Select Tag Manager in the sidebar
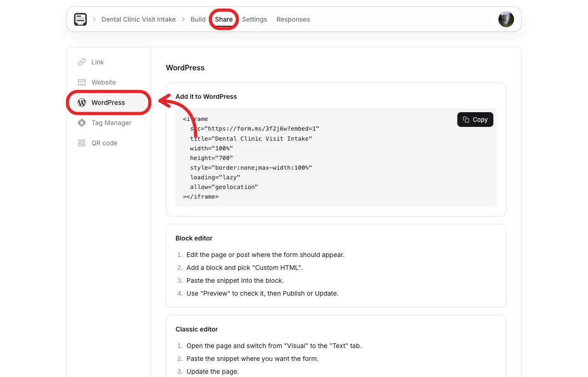 108,123
